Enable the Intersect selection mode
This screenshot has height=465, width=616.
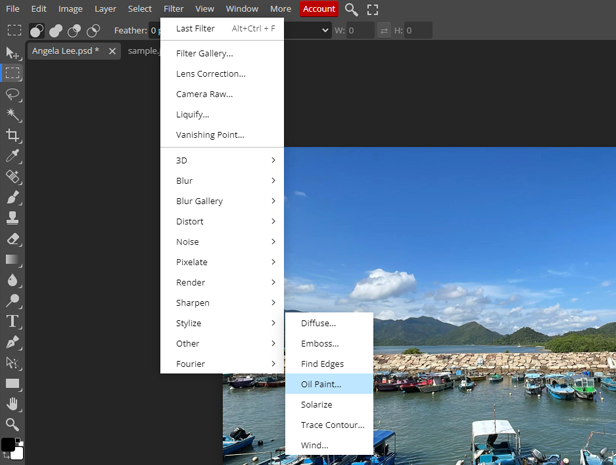[x=93, y=31]
